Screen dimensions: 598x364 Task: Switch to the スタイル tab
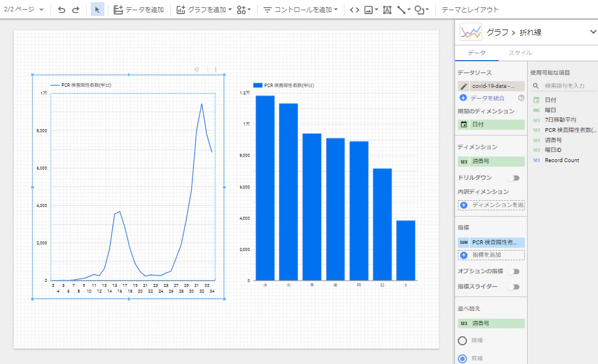tap(520, 53)
